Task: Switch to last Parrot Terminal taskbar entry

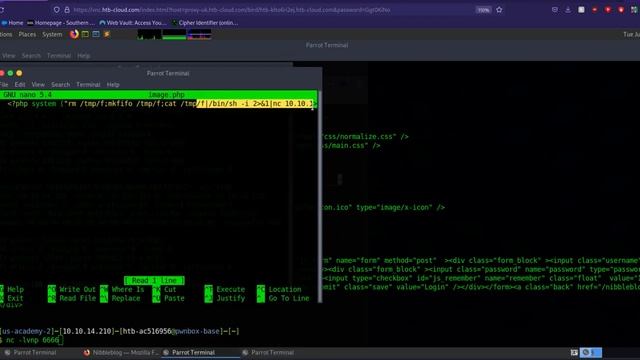Action: (x=268, y=352)
